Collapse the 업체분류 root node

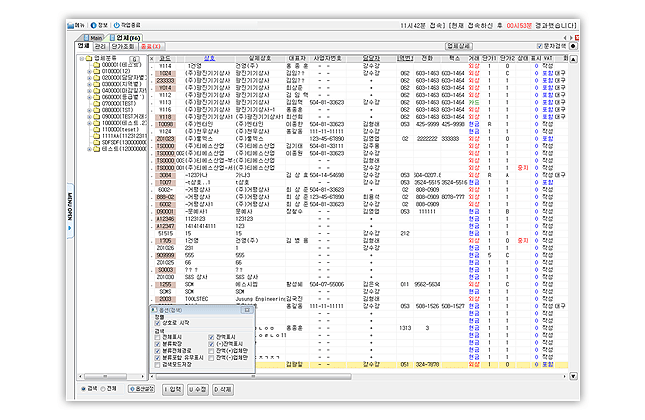tap(82, 58)
